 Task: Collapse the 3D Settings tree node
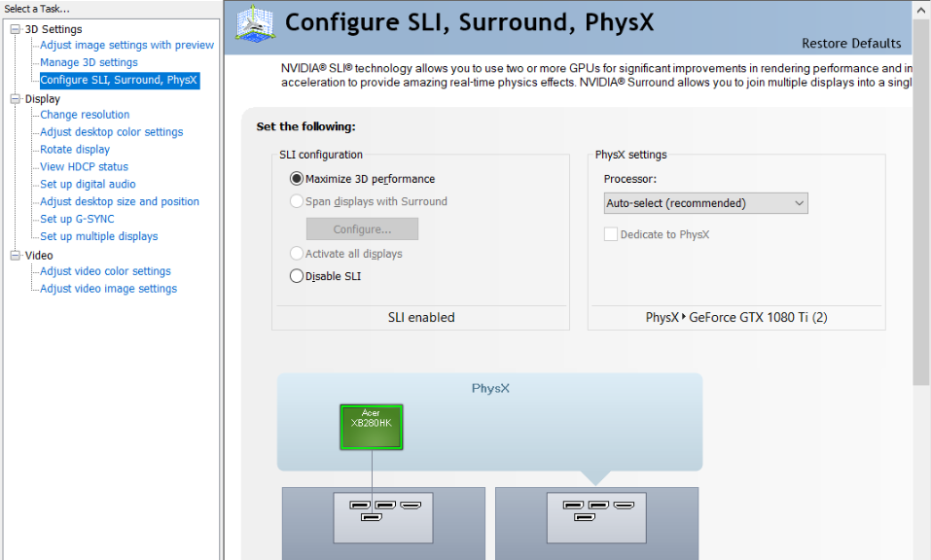[16, 29]
